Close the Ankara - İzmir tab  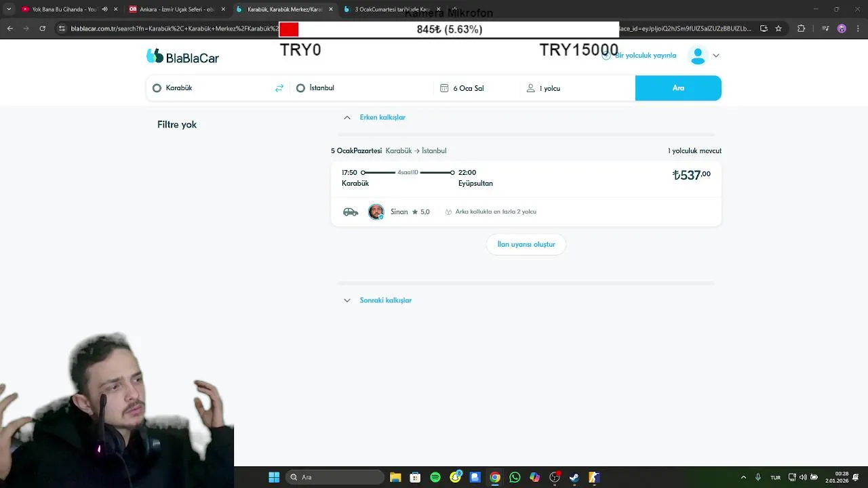(x=223, y=9)
